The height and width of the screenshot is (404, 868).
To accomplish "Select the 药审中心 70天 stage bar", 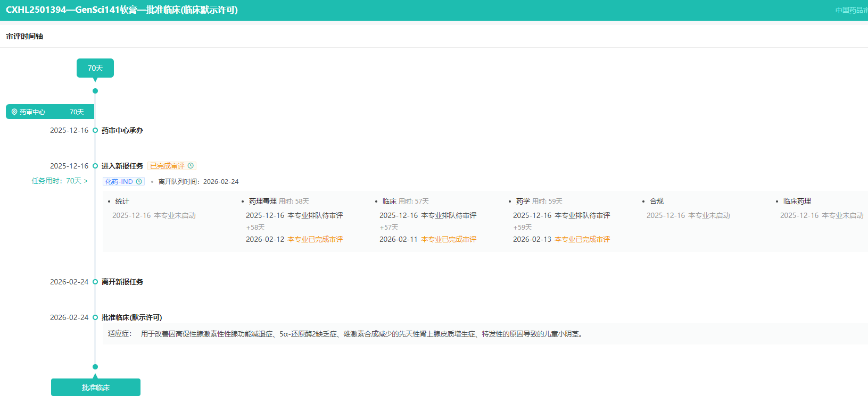I will click(50, 112).
